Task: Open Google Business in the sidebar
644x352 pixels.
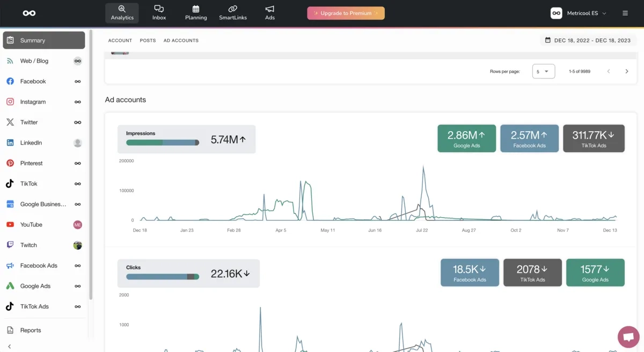Action: [x=44, y=204]
